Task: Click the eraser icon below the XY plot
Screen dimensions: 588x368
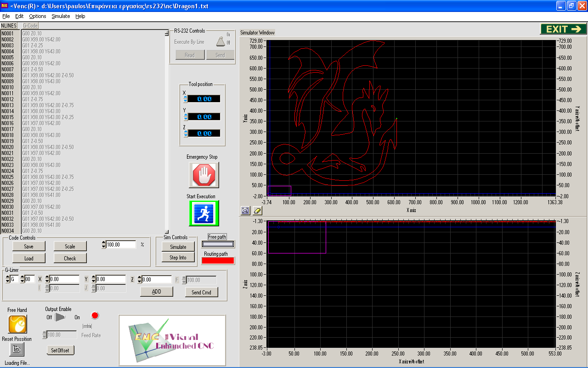Action: click(x=257, y=210)
